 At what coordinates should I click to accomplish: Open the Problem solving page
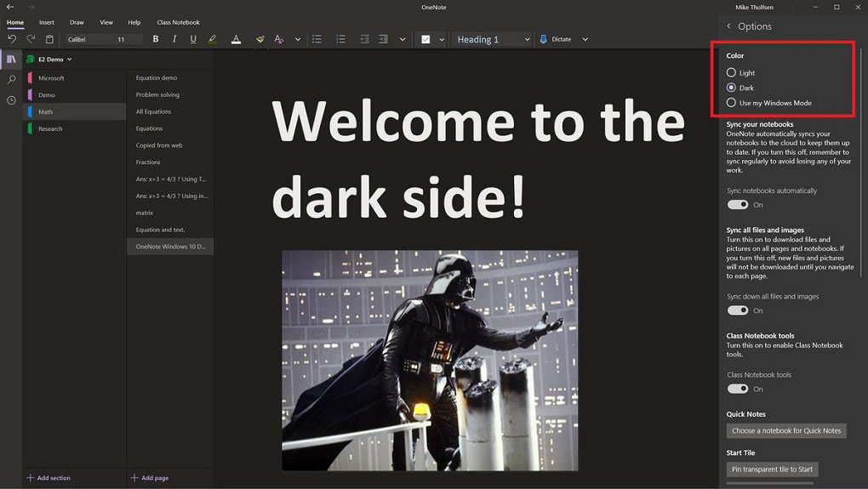(170, 94)
